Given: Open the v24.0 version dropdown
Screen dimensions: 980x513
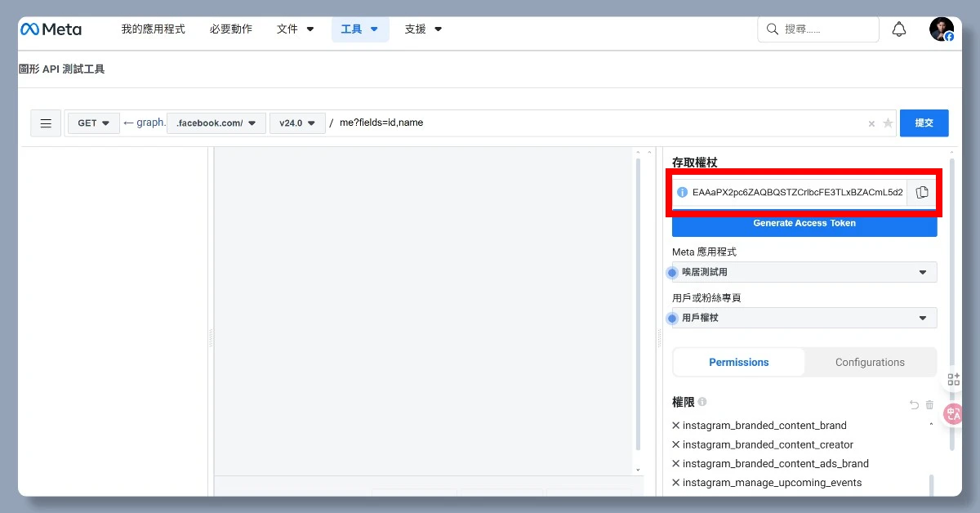Looking at the screenshot, I should [x=297, y=123].
